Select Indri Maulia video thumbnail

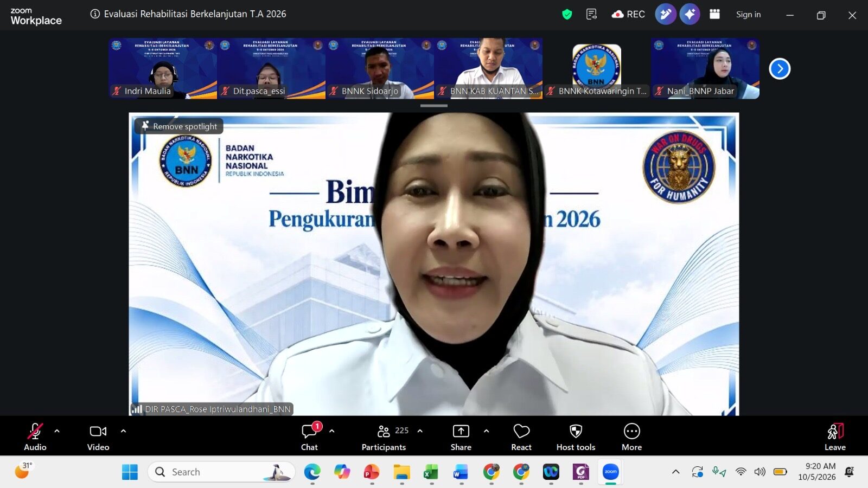[x=163, y=68]
